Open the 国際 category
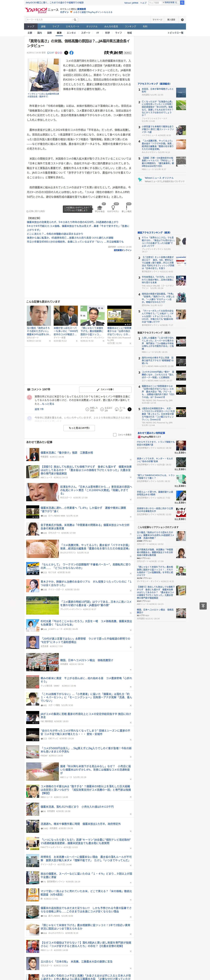 tap(49, 33)
